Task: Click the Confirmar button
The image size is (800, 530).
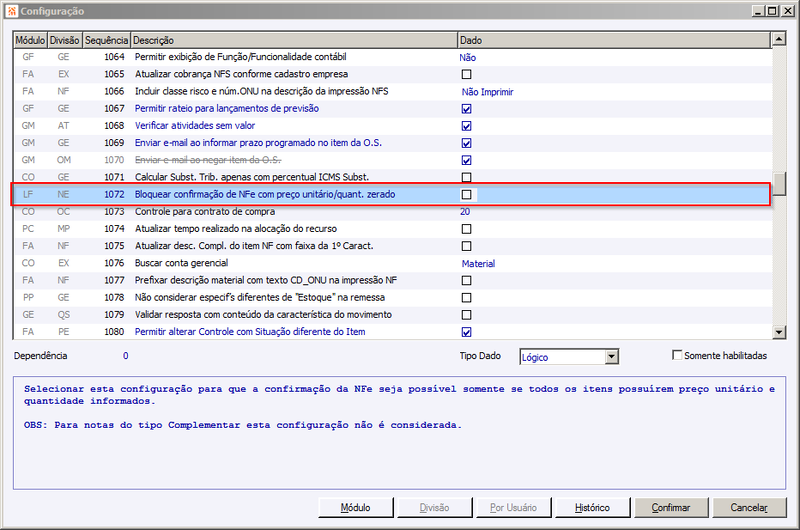Action: coord(671,508)
